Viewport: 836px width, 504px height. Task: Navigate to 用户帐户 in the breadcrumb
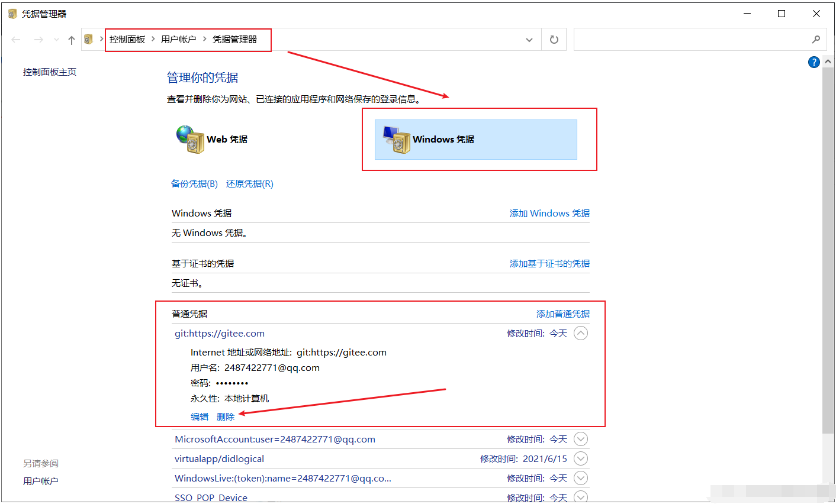[x=179, y=40]
